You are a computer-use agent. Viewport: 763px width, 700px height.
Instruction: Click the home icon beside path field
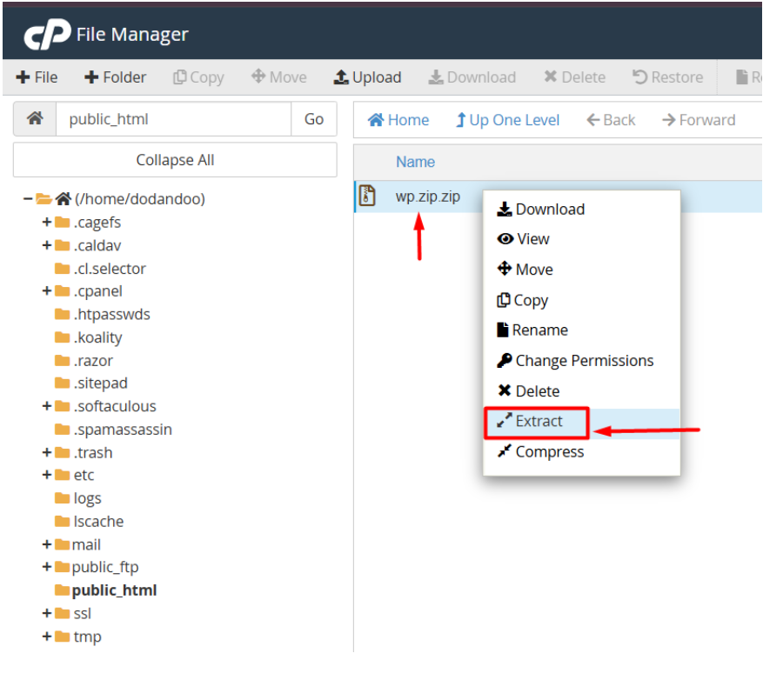[x=35, y=120]
